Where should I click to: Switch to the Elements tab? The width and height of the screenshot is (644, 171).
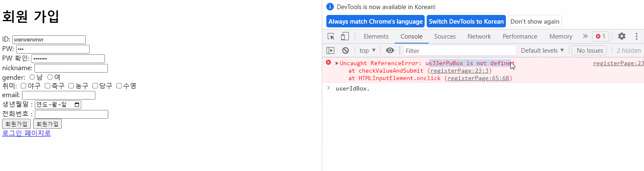click(376, 37)
